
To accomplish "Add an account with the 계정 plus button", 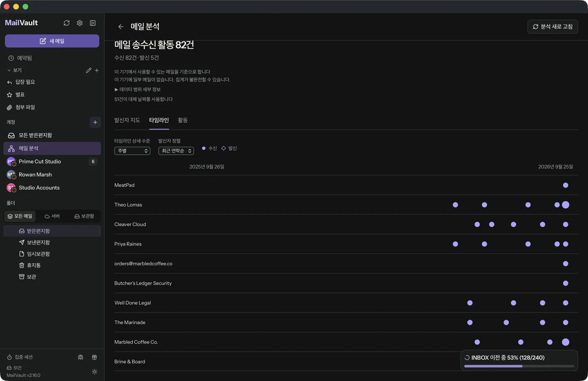I will 95,122.
